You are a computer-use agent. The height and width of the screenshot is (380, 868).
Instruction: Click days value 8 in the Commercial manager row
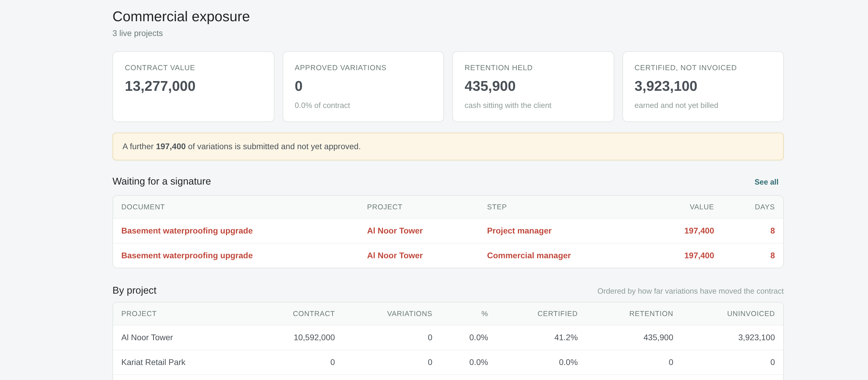[x=772, y=256]
